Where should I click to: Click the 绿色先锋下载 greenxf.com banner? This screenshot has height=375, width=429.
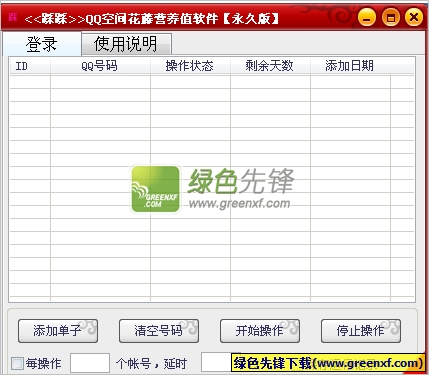[x=328, y=363]
